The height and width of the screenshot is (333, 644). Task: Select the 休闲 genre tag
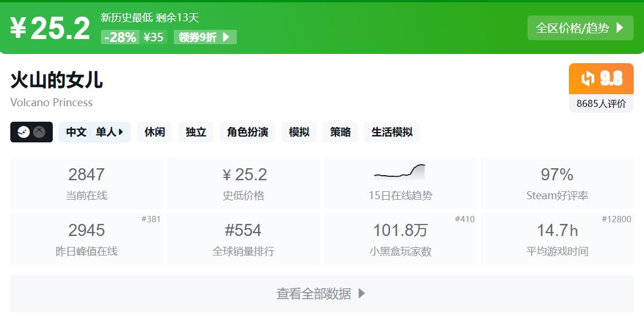tap(154, 132)
